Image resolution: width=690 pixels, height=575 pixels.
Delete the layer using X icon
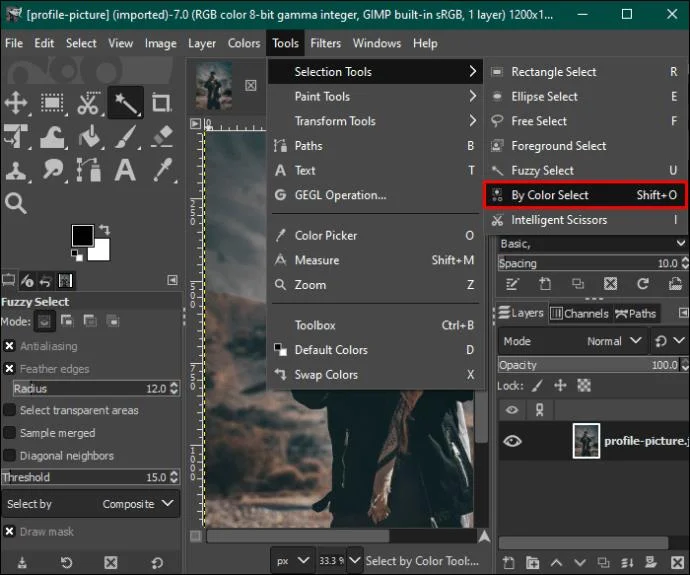677,562
